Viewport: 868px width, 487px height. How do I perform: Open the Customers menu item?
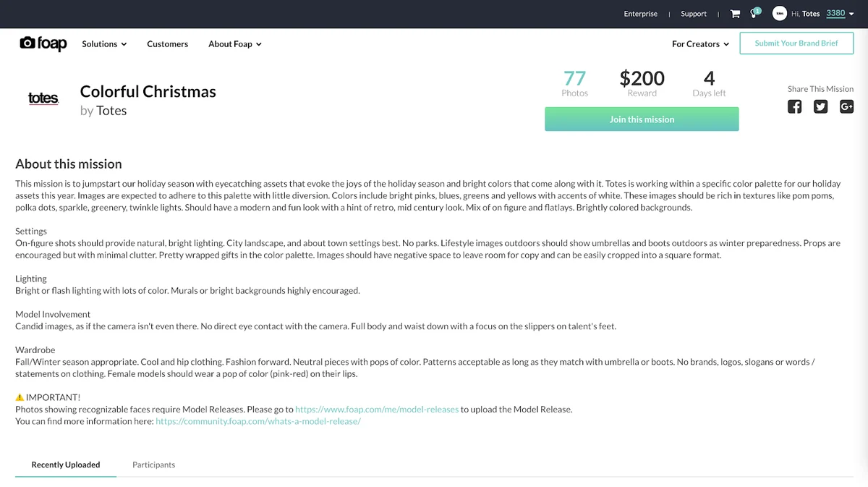tap(167, 44)
